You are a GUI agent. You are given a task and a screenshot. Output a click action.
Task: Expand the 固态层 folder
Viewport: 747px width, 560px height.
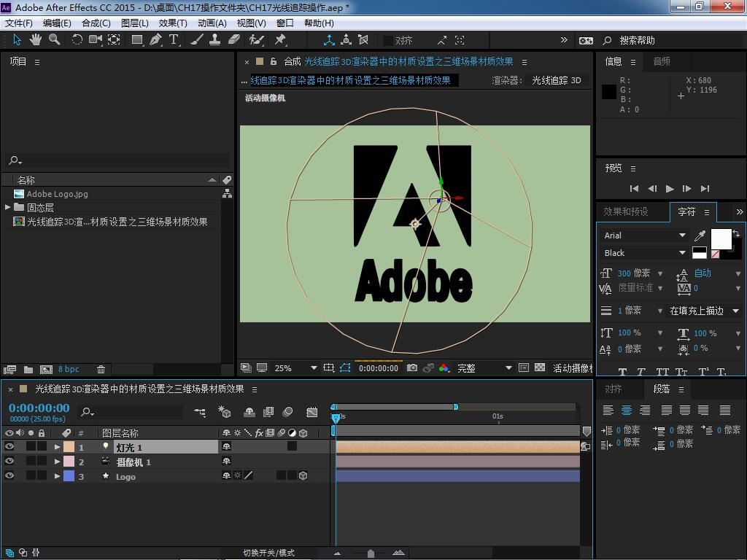[x=8, y=208]
